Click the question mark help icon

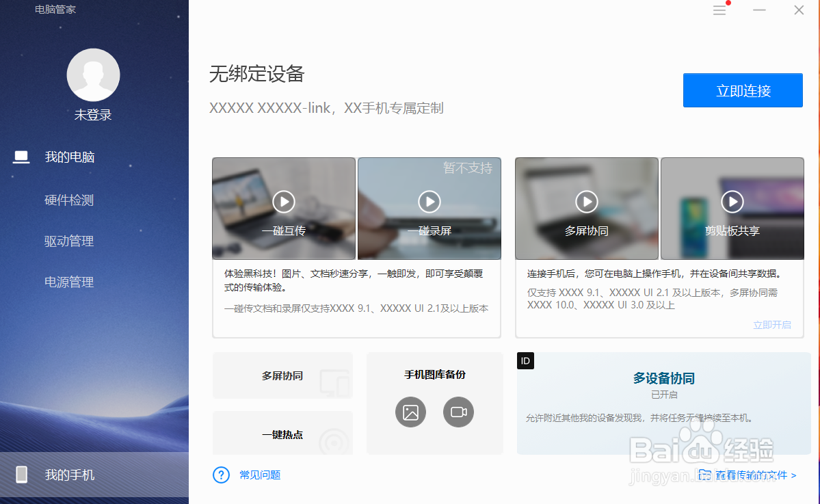[221, 475]
